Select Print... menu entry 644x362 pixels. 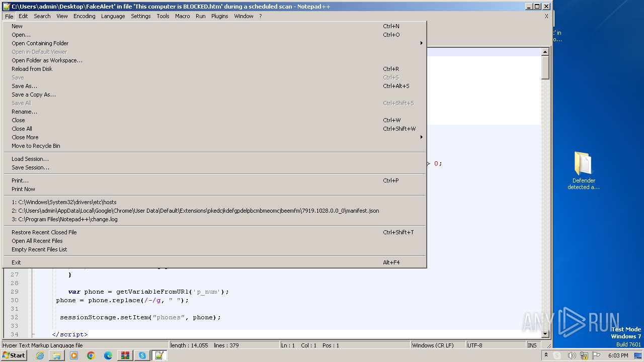215,180
